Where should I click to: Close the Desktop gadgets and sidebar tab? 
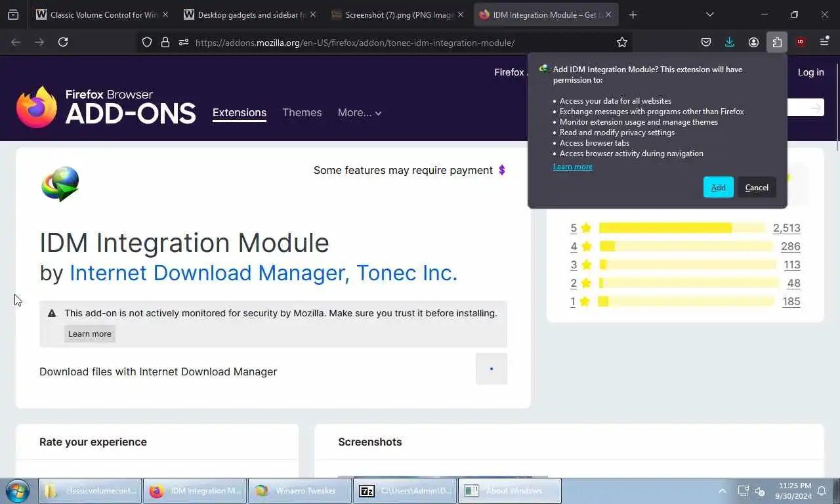312,14
